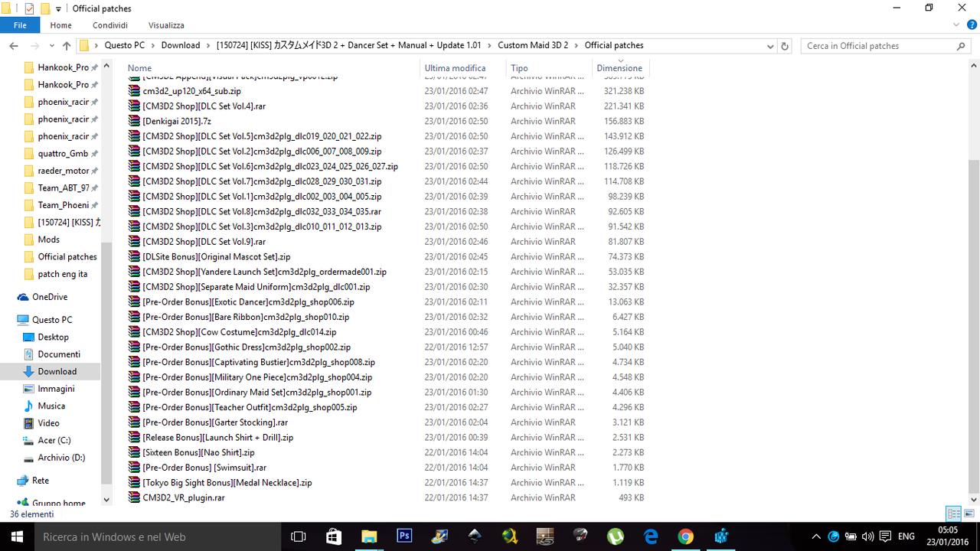Open the Action Center notification icon
This screenshot has width=980, height=551.
tap(885, 536)
